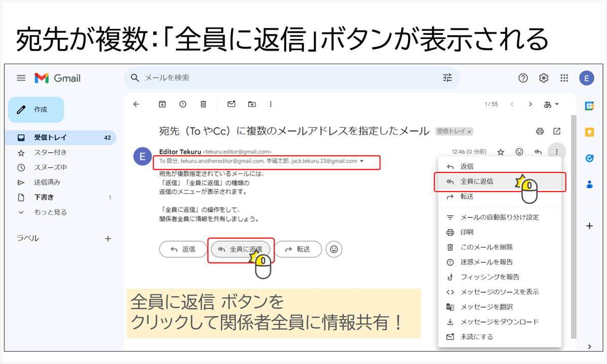The image size is (607, 364).
Task: Add an emoji reaction to the message
Action: tap(519, 151)
